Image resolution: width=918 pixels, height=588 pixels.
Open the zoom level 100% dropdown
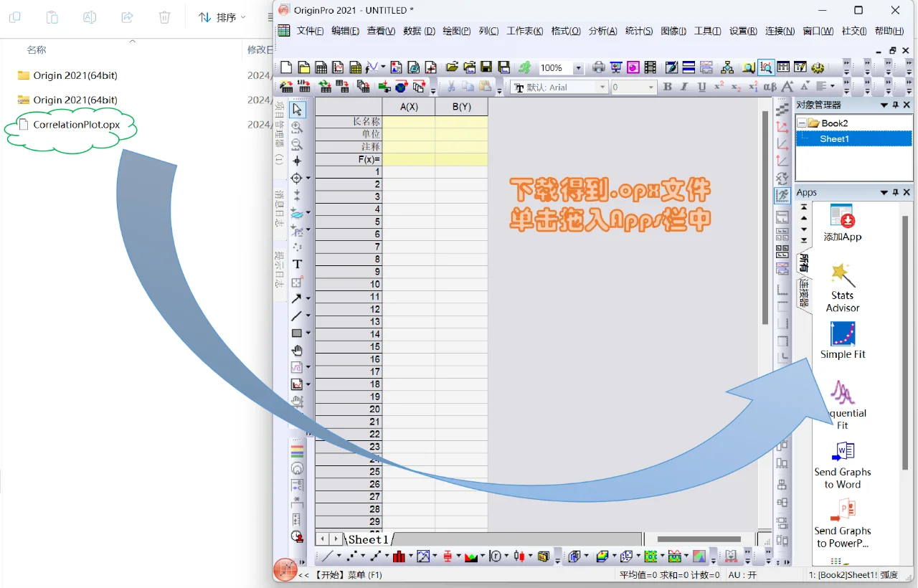coord(578,68)
